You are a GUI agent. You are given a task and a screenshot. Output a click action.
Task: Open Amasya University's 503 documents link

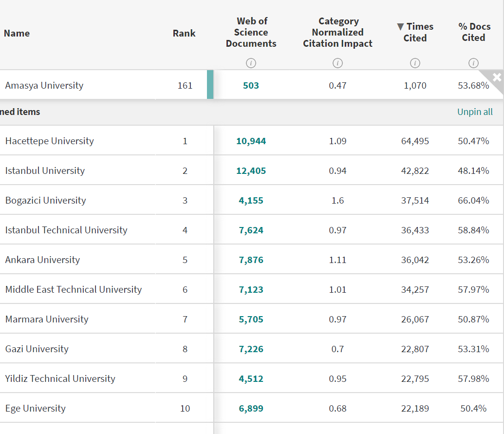(x=251, y=86)
